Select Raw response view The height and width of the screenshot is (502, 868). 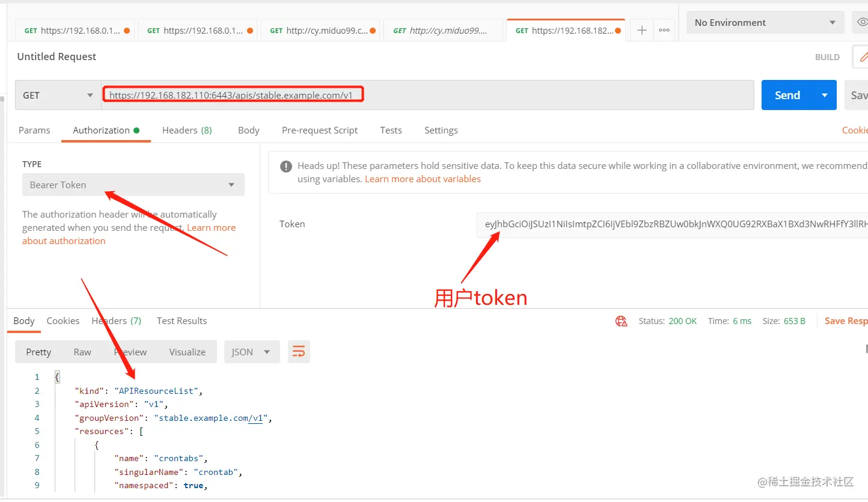[x=82, y=352]
